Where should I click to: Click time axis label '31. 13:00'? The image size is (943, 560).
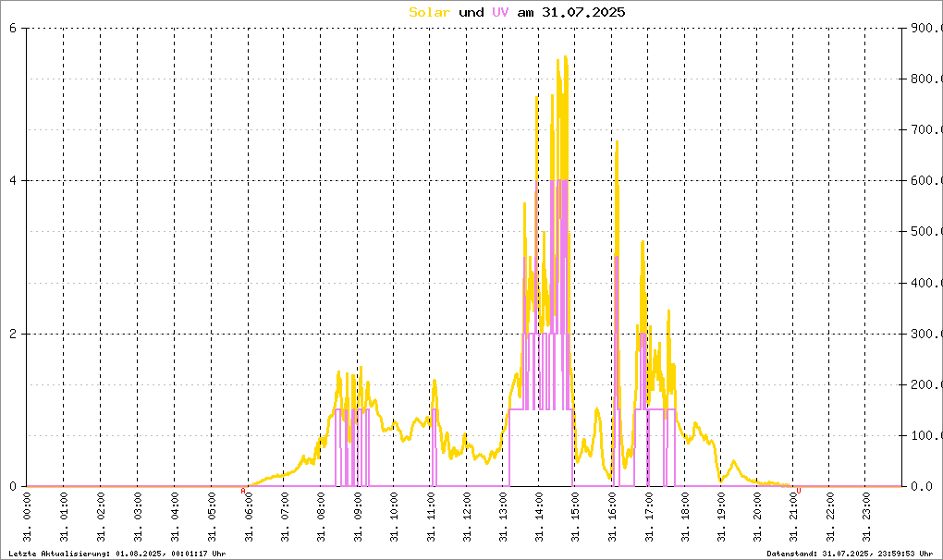coord(503,517)
